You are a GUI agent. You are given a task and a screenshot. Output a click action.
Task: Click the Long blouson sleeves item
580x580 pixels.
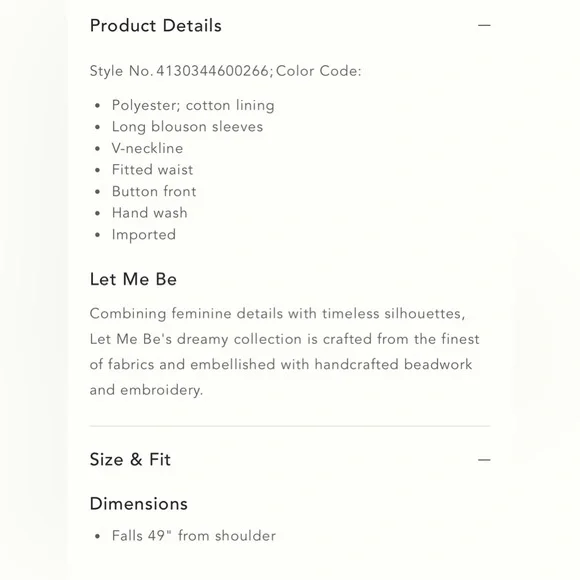click(187, 127)
